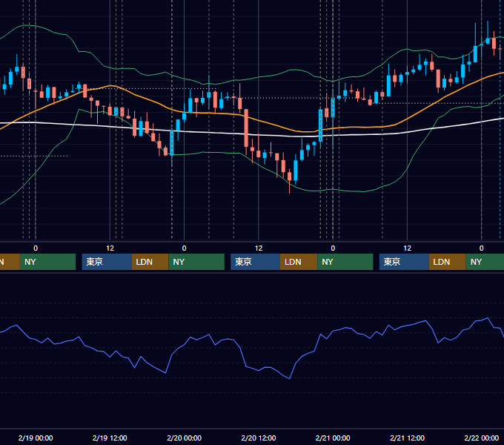The width and height of the screenshot is (504, 445).
Task: Click the hour label 12 above 2/20 12:00
Action: 259,248
